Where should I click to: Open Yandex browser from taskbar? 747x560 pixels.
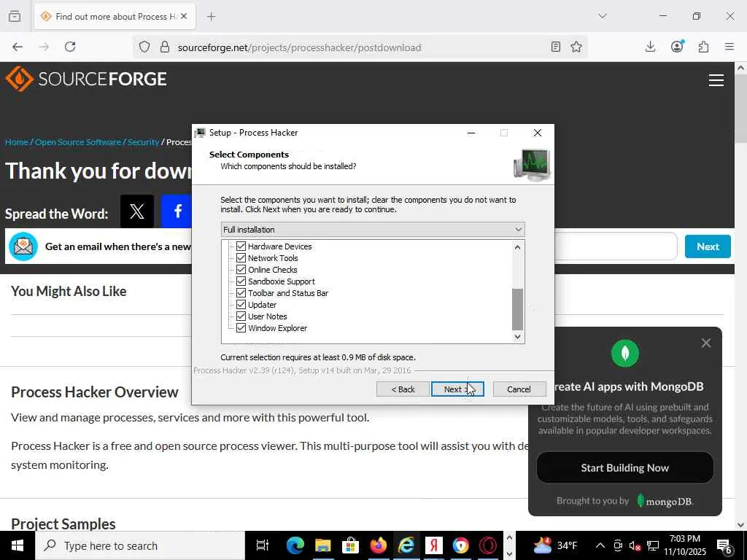coord(433,545)
